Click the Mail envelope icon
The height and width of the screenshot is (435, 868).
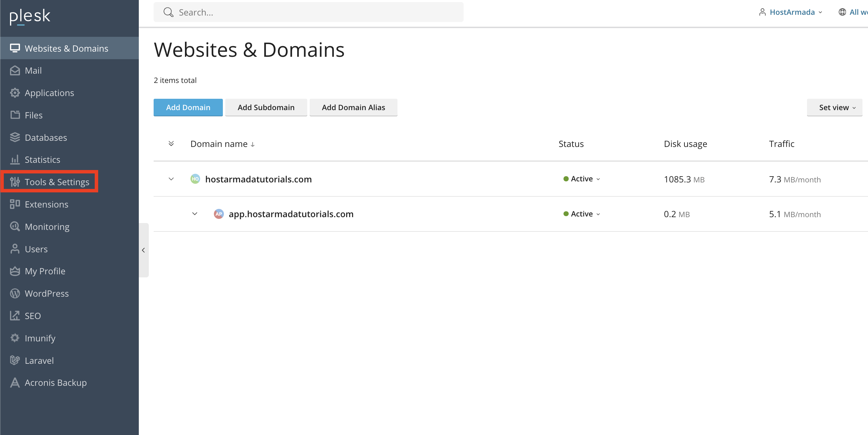coord(15,71)
